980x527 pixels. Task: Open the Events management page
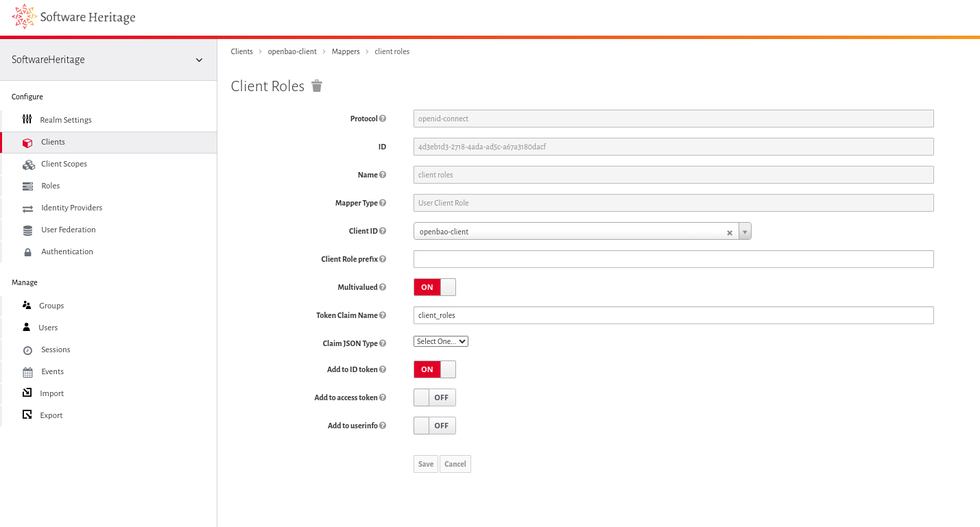[x=27, y=371]
